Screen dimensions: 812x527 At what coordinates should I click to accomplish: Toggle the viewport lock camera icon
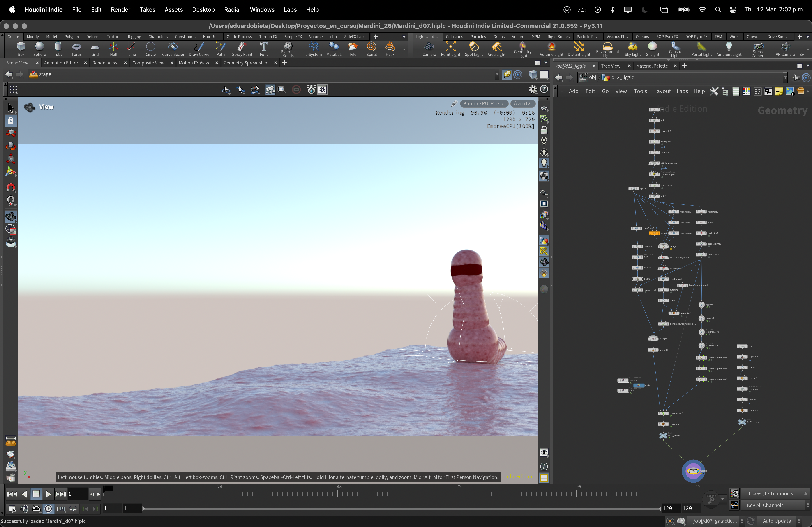(544, 130)
